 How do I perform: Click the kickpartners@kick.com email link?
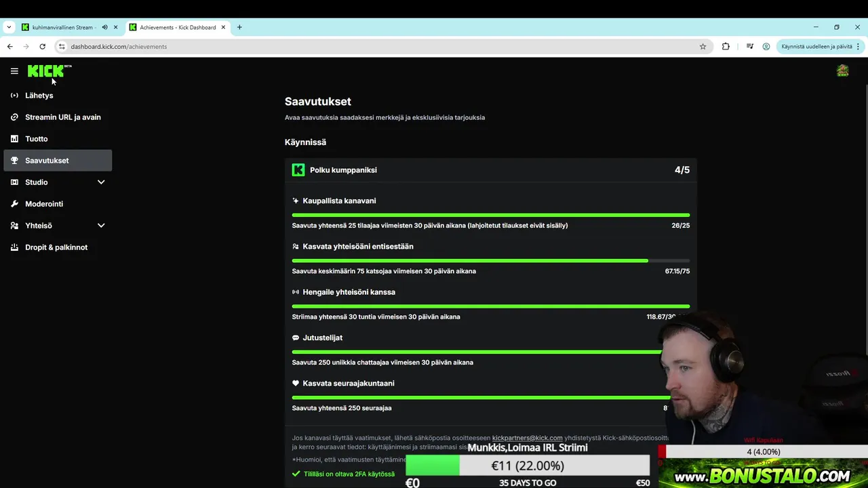[x=527, y=438]
